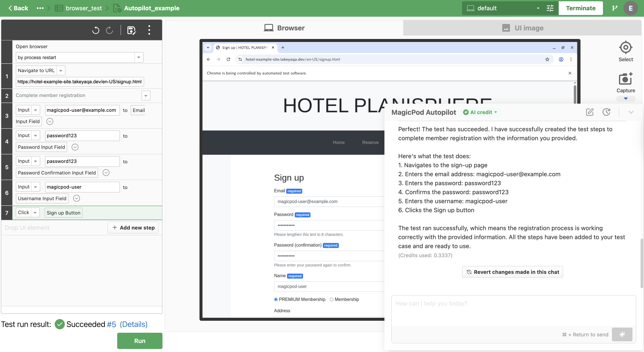Click the Back button
The height and width of the screenshot is (352, 644).
tap(18, 8)
